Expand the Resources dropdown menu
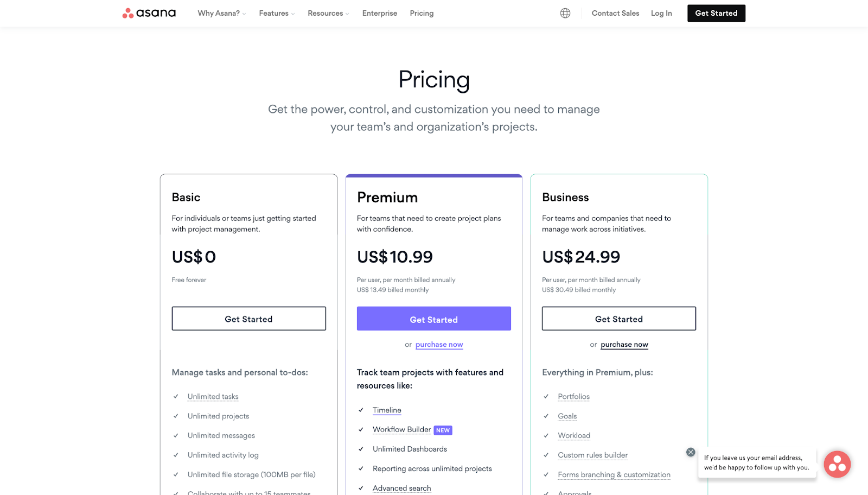868x495 pixels. [328, 13]
